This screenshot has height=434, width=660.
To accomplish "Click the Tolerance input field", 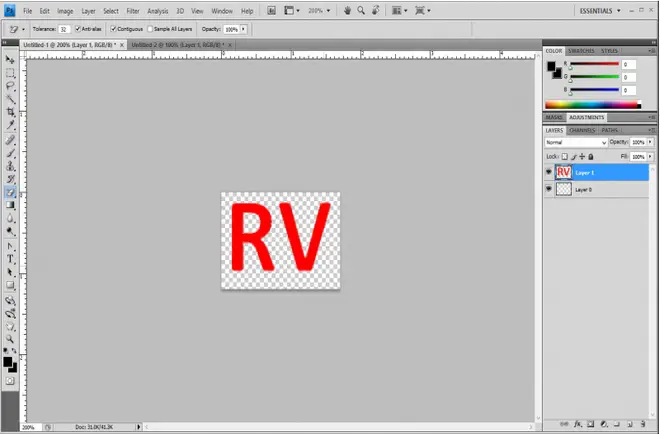I will (x=64, y=30).
